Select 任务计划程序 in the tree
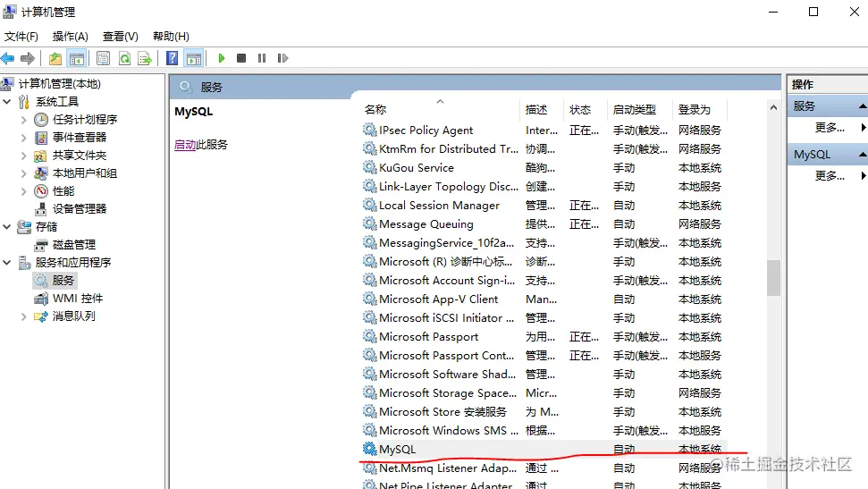 click(85, 120)
